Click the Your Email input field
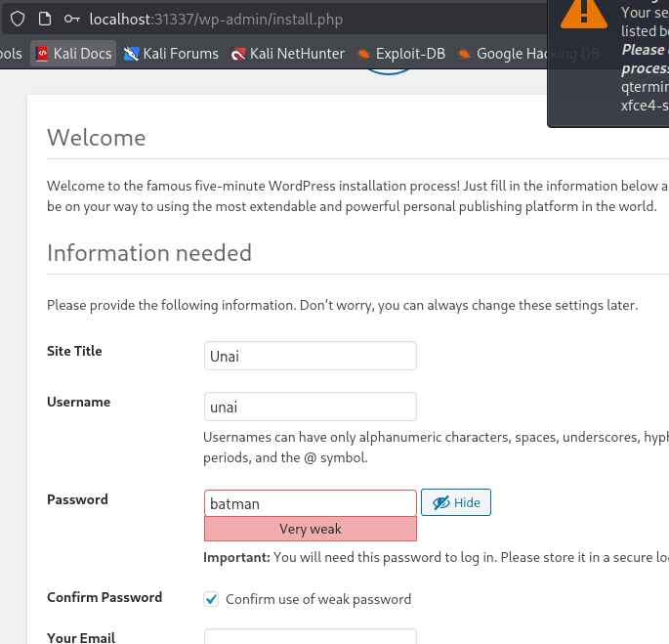The width and height of the screenshot is (669, 644). (311, 637)
